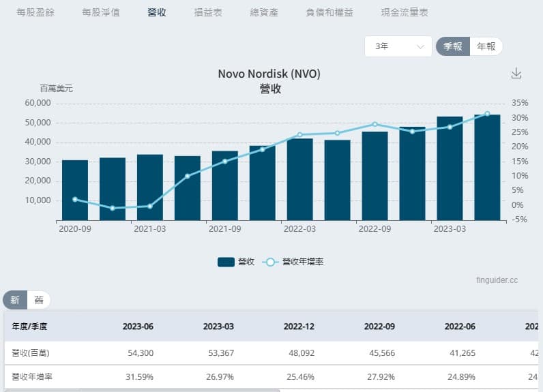Image resolution: width=543 pixels, height=392 pixels.
Task: Click growth rate value 25.46%
Action: 300,377
